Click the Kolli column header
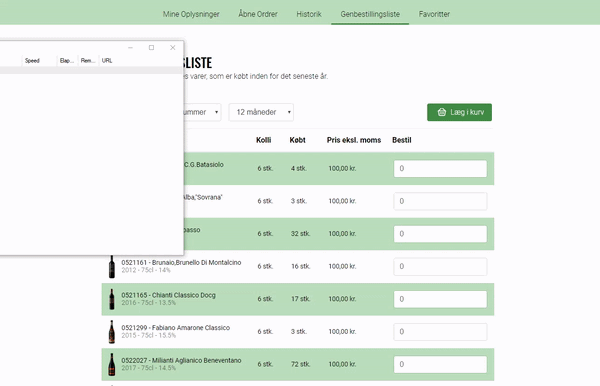 [x=264, y=140]
